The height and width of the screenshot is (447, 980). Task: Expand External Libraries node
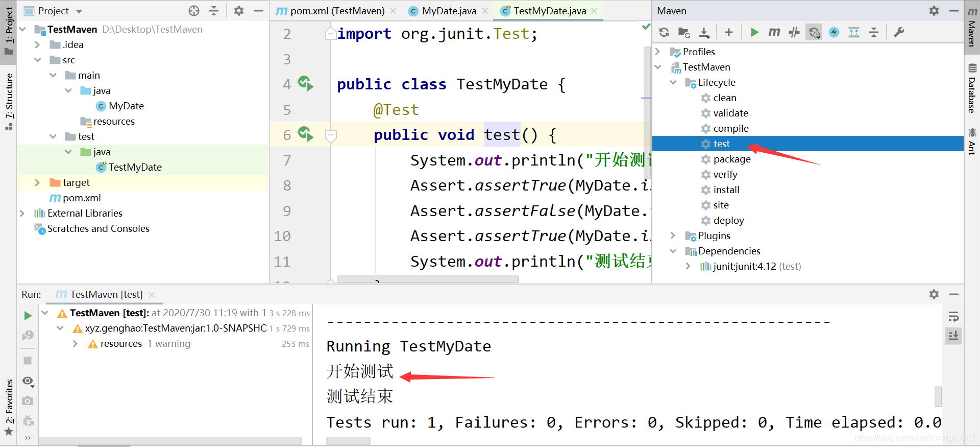click(22, 213)
